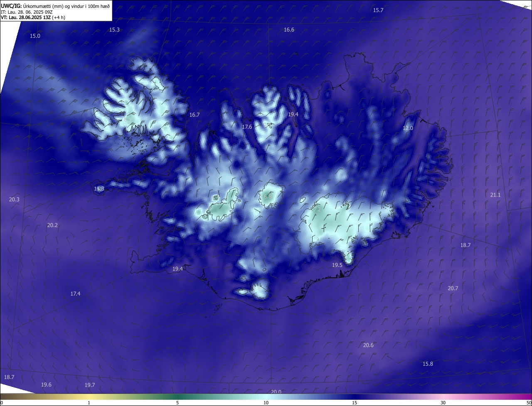Select the 5 tick on the color scale
Viewport: 532px width, 406px height.
177,403
